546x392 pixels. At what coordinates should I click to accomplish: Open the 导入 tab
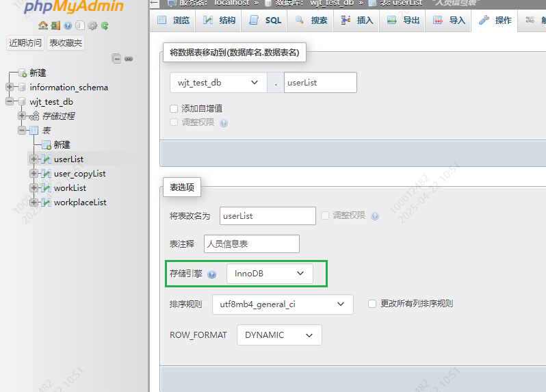pyautogui.click(x=449, y=21)
